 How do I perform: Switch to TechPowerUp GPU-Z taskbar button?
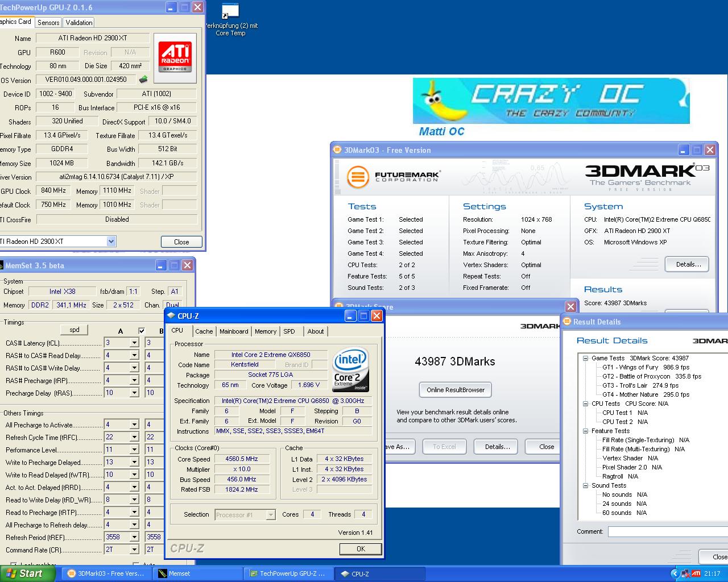(289, 573)
